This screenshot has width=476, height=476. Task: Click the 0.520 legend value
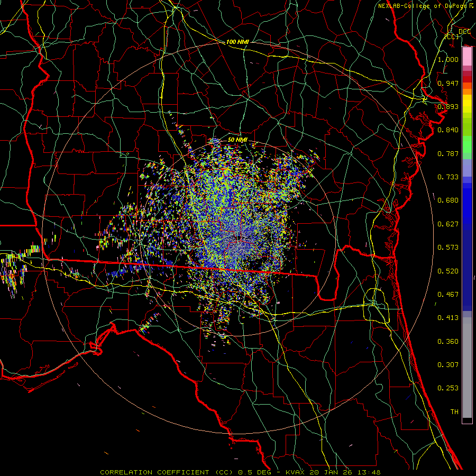pyautogui.click(x=448, y=271)
